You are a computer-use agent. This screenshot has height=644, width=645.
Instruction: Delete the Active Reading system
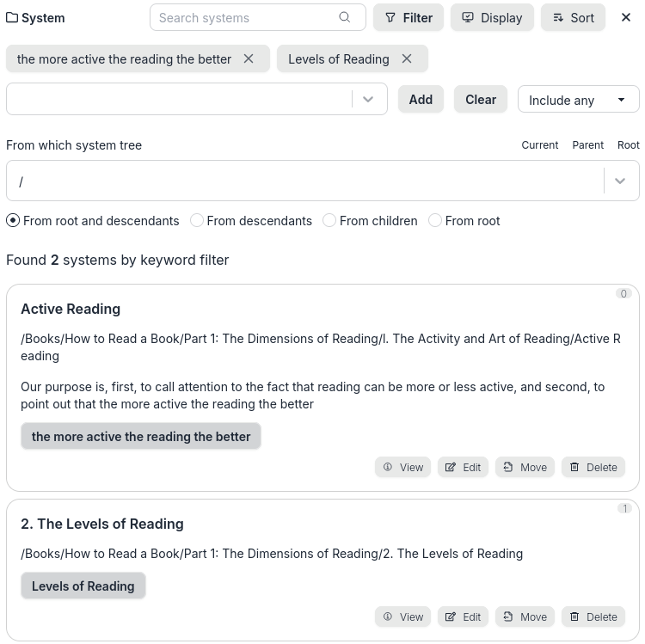coord(593,467)
